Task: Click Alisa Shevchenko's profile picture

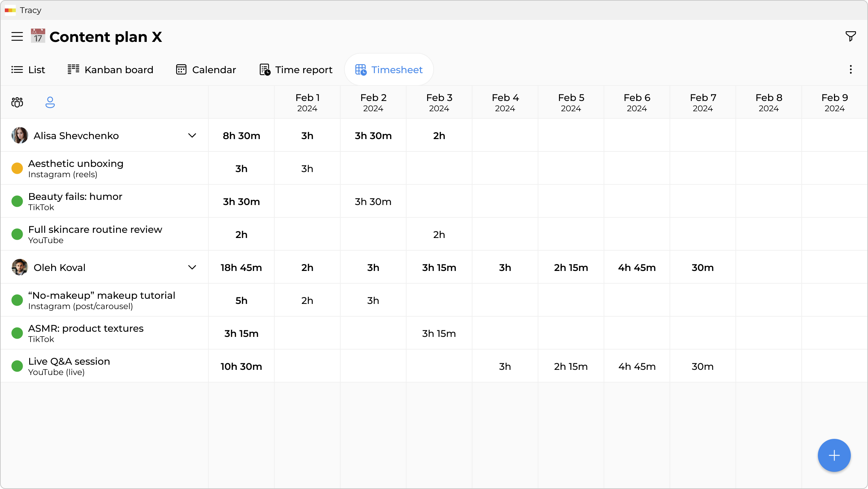Action: tap(19, 135)
